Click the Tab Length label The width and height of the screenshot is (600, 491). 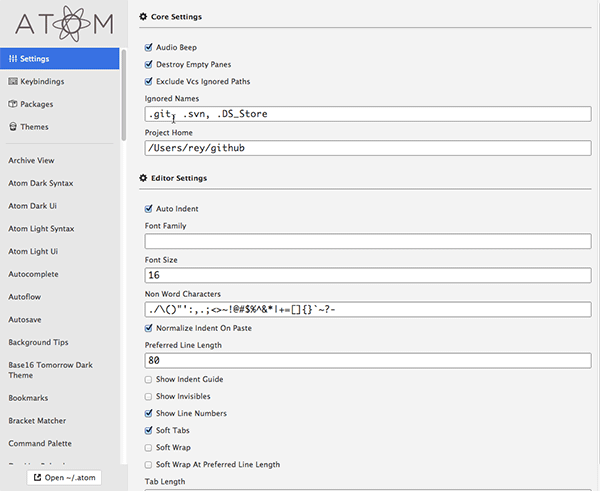pyautogui.click(x=165, y=481)
